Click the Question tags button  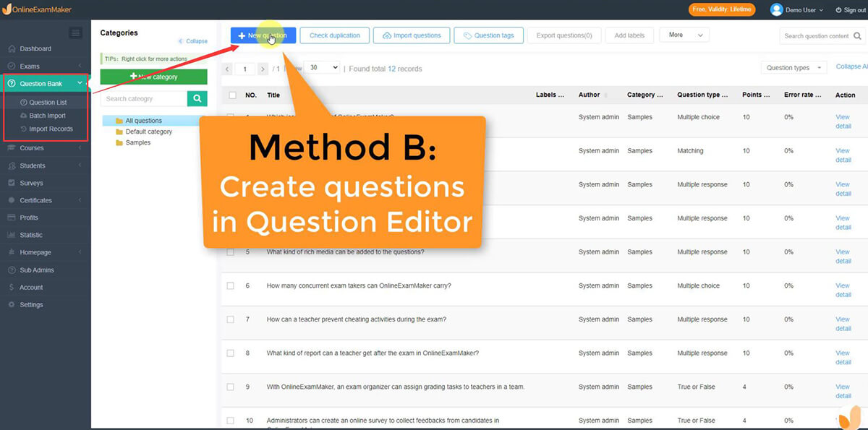click(489, 35)
